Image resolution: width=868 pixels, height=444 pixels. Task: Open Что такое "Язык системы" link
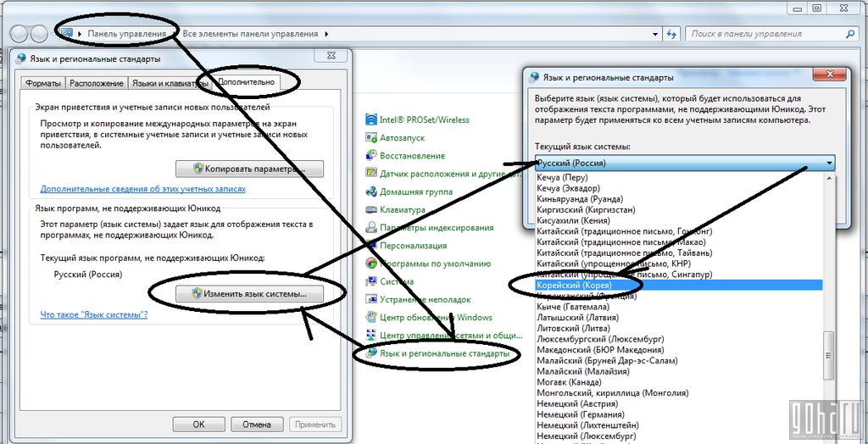[x=94, y=314]
